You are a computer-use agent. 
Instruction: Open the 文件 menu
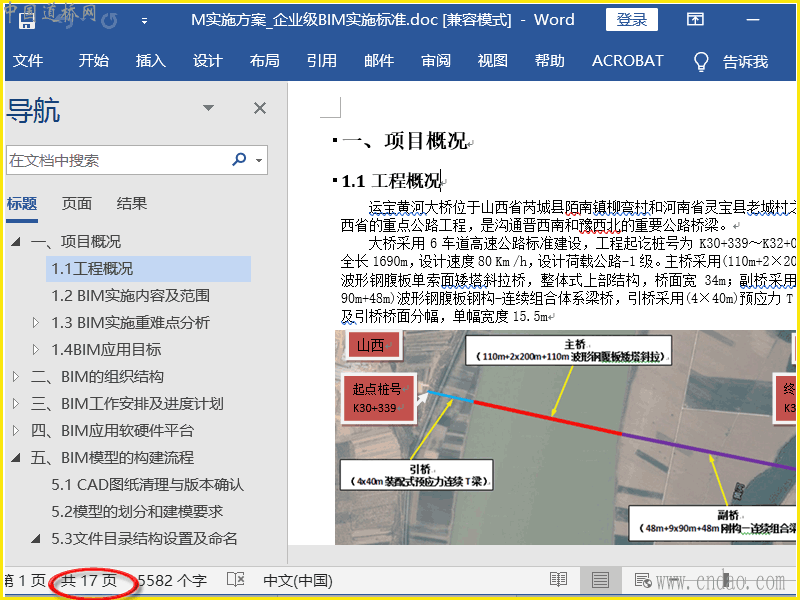[28, 61]
